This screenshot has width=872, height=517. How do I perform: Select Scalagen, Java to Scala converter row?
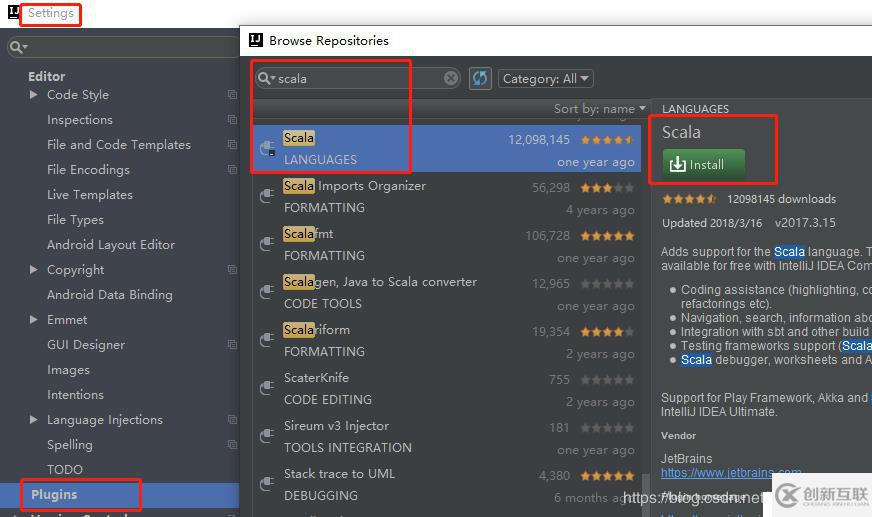[447, 292]
